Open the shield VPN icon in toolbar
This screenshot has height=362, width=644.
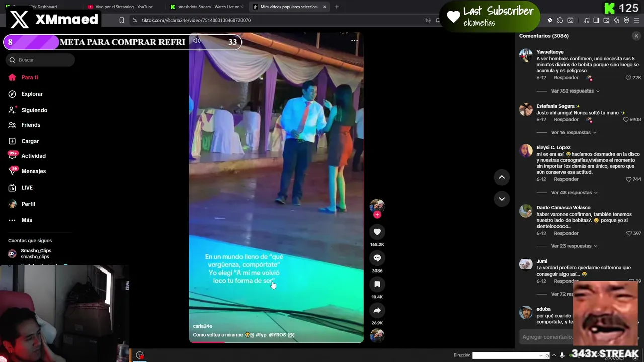[626, 20]
